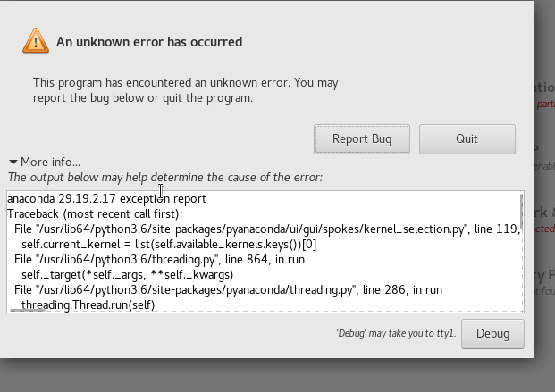The height and width of the screenshot is (392, 555).
Task: Collapse the More info expander
Action: (x=50, y=162)
